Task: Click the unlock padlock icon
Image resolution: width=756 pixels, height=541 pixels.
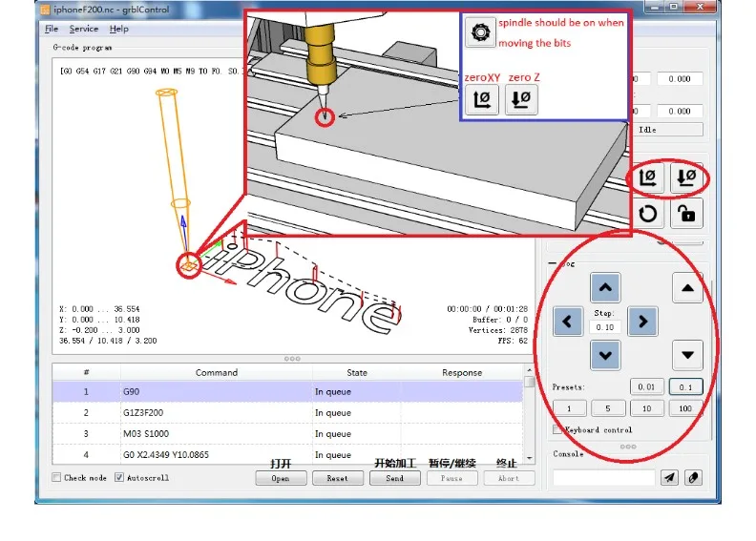Action: click(686, 214)
